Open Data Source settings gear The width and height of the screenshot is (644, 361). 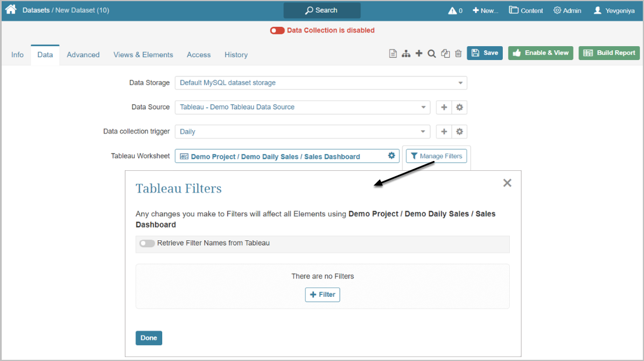(x=460, y=107)
